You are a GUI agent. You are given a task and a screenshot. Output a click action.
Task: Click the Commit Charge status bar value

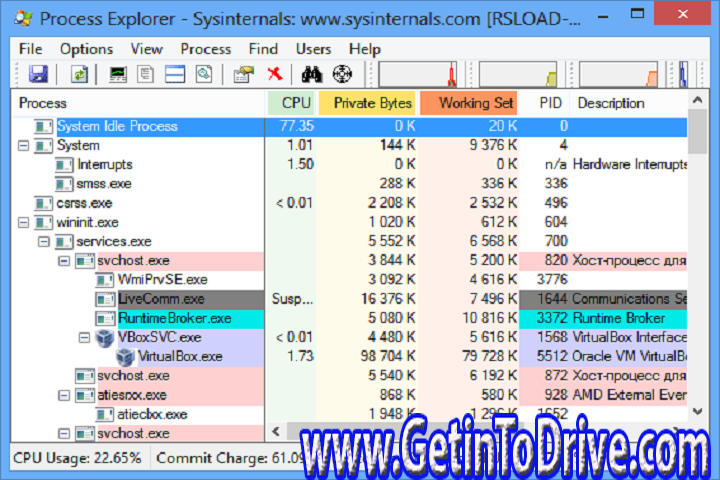231,458
